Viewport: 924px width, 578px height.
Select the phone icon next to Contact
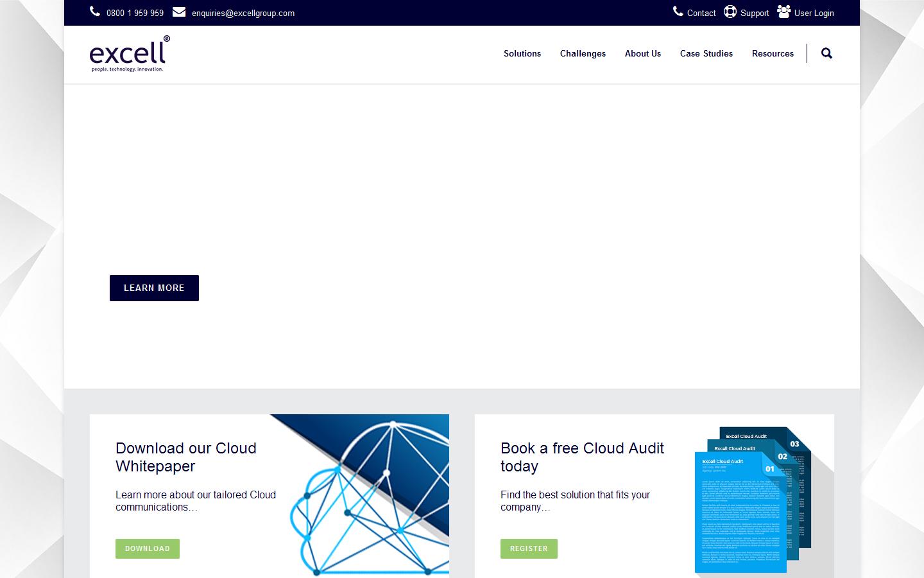[x=678, y=12]
